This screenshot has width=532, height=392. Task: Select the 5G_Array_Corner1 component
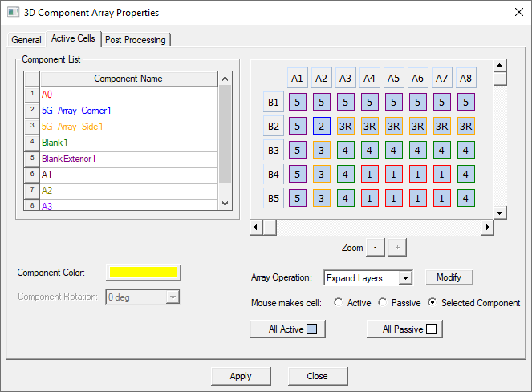coord(129,111)
